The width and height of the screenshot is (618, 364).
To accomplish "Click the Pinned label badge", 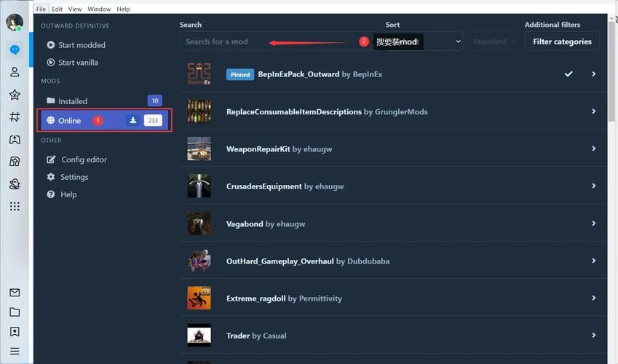I will pos(240,74).
